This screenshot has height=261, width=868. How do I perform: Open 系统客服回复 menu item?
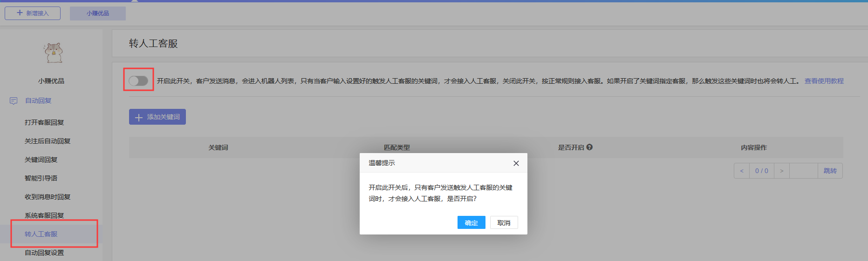coord(44,215)
